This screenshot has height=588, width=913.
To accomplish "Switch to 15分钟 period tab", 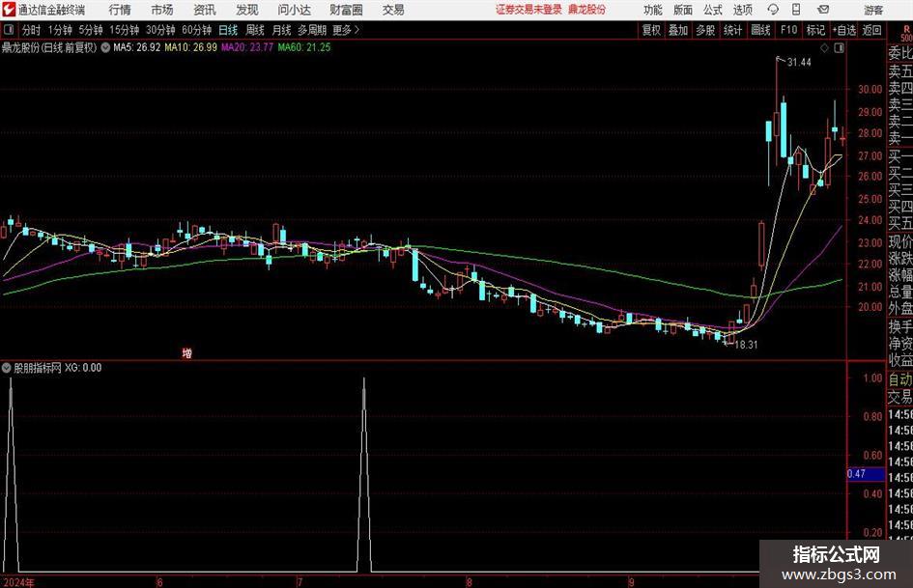I will click(125, 30).
